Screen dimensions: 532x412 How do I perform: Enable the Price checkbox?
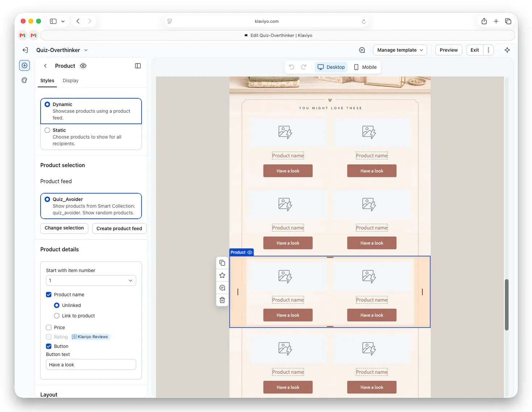coord(49,328)
